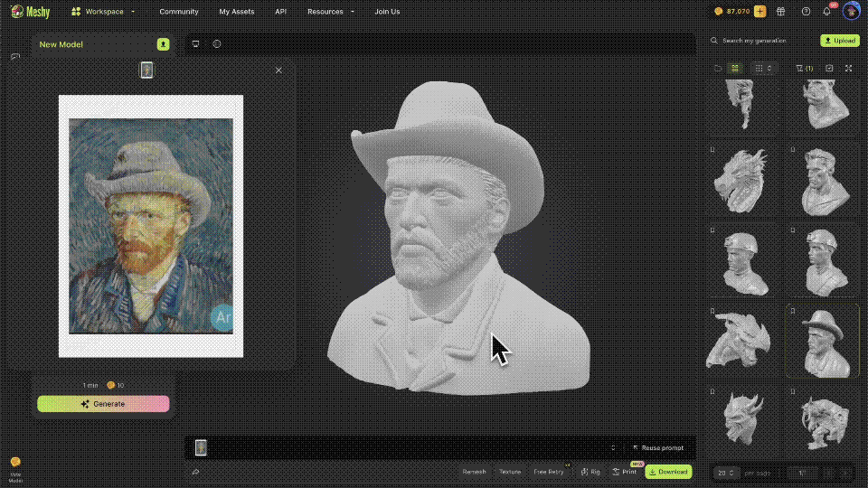Click the share icon below the viewport

(195, 472)
